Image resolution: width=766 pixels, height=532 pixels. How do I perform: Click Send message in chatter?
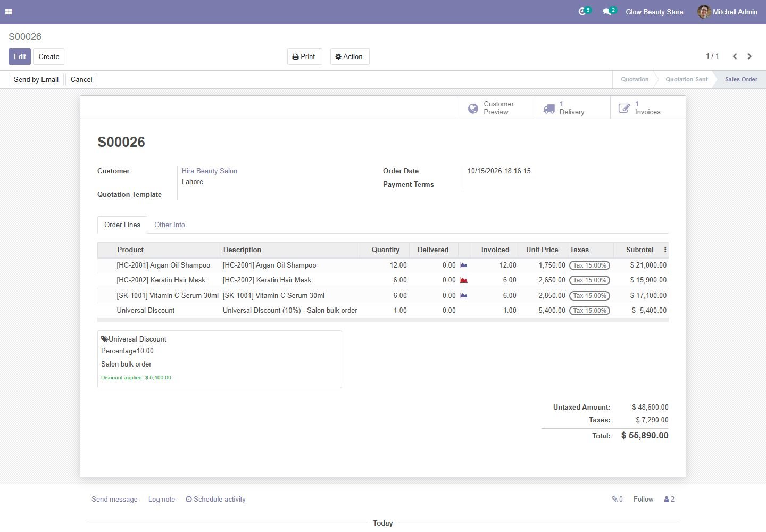point(114,500)
